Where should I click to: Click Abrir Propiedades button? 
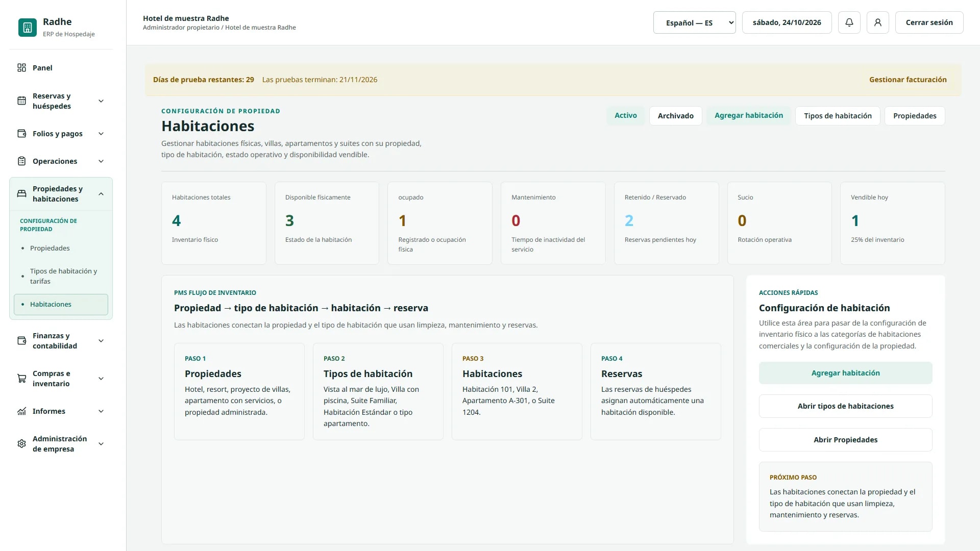[x=845, y=440]
